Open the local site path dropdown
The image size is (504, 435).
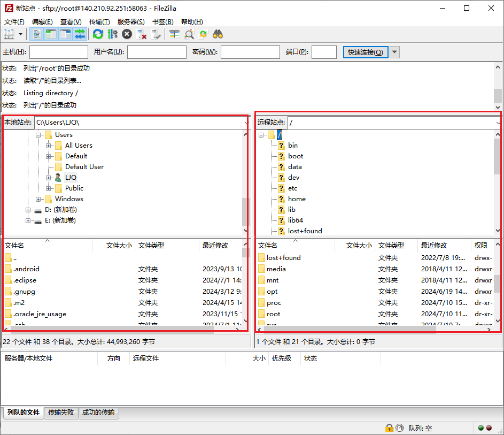pos(246,123)
